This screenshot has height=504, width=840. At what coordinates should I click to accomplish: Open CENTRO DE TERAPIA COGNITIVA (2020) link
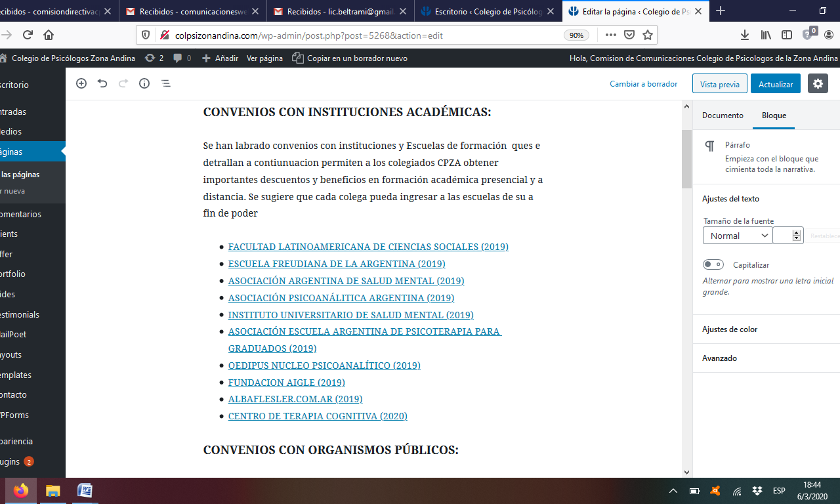(318, 416)
